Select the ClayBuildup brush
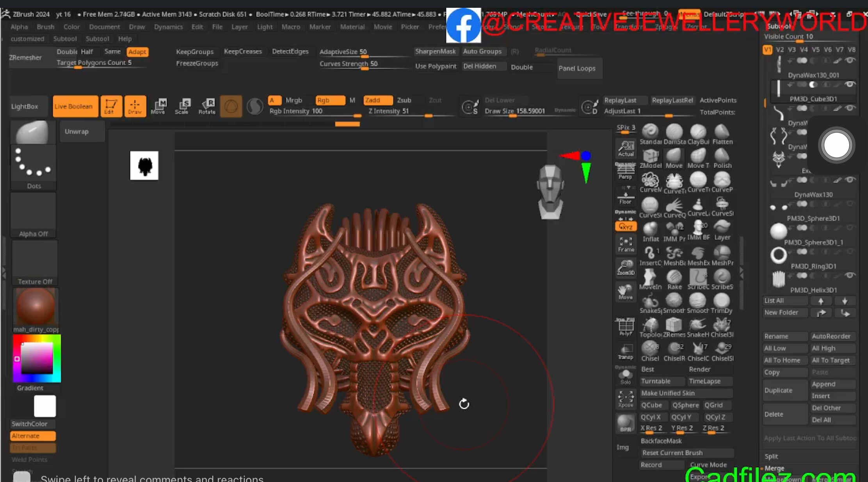The width and height of the screenshot is (868, 482). (698, 132)
